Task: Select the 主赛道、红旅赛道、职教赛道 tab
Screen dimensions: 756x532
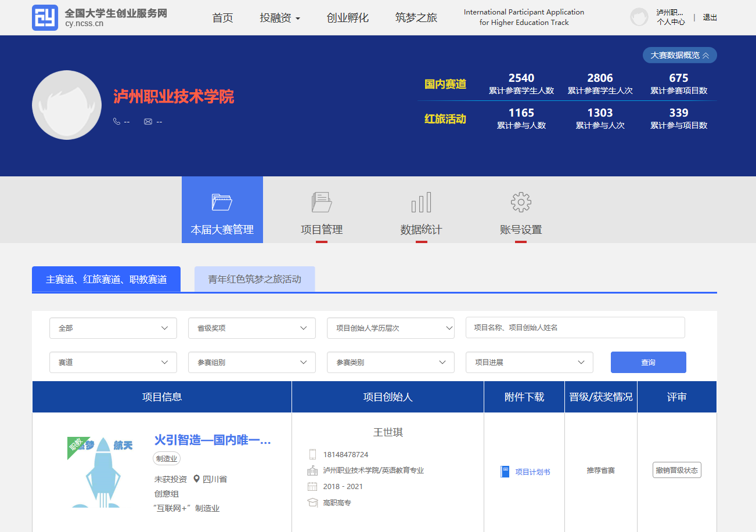Action: 106,279
